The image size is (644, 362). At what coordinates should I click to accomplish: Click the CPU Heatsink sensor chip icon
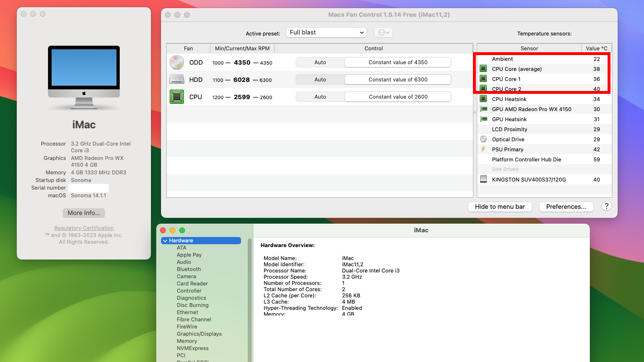point(483,99)
